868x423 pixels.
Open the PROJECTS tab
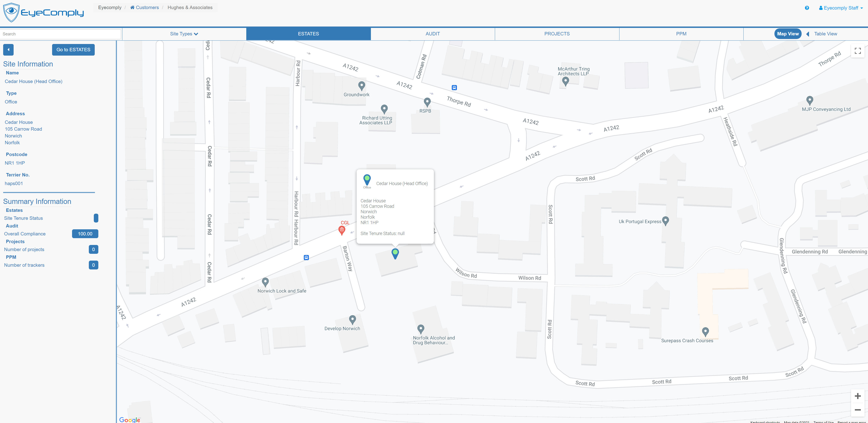(557, 34)
